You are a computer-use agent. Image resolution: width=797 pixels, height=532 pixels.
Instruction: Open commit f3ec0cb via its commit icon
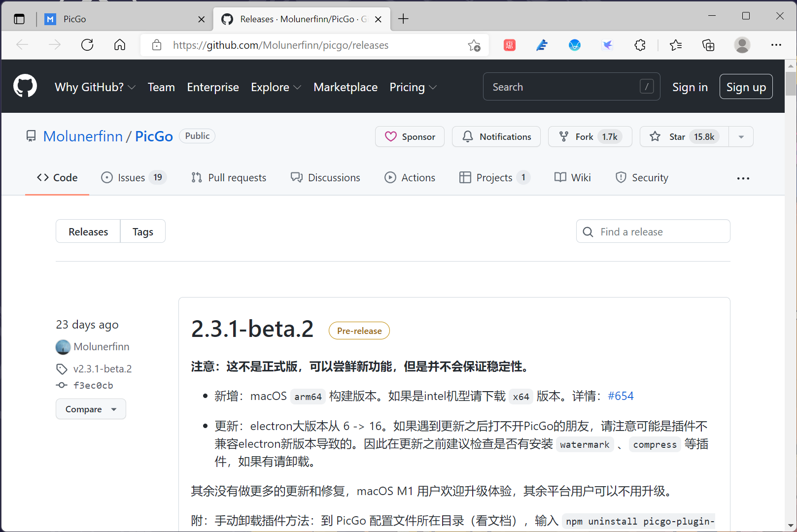(x=61, y=385)
